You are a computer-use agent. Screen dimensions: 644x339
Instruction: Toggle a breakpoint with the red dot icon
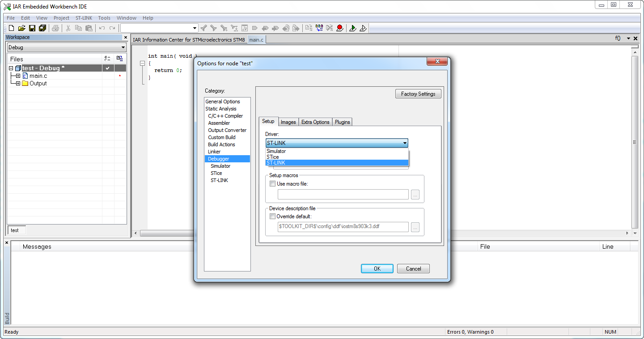coord(340,28)
